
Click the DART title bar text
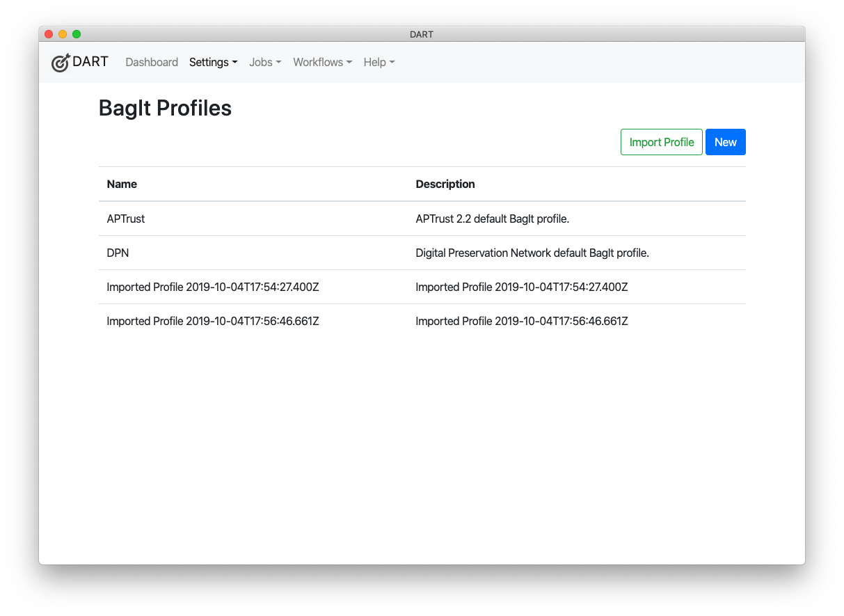pyautogui.click(x=421, y=33)
